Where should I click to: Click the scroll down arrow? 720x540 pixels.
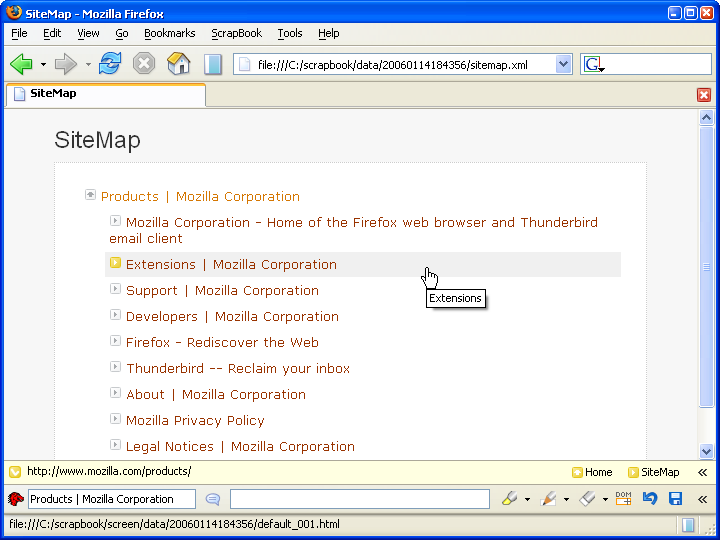pyautogui.click(x=706, y=451)
